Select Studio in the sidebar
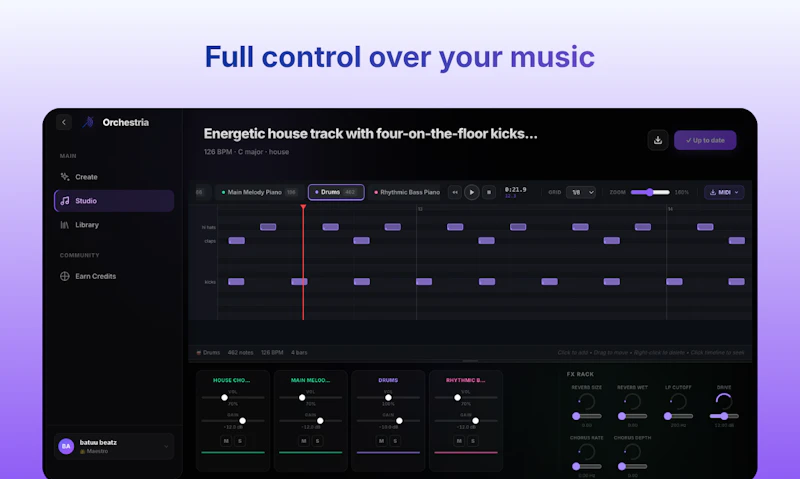The height and width of the screenshot is (479, 800). pos(114,201)
